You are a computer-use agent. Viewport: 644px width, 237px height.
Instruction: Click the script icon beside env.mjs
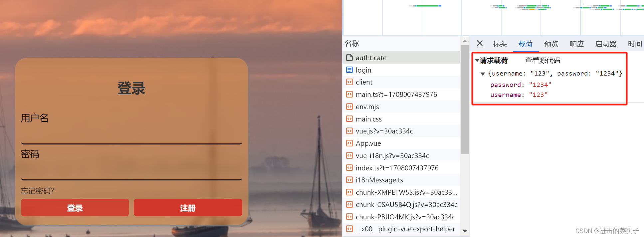tap(349, 107)
